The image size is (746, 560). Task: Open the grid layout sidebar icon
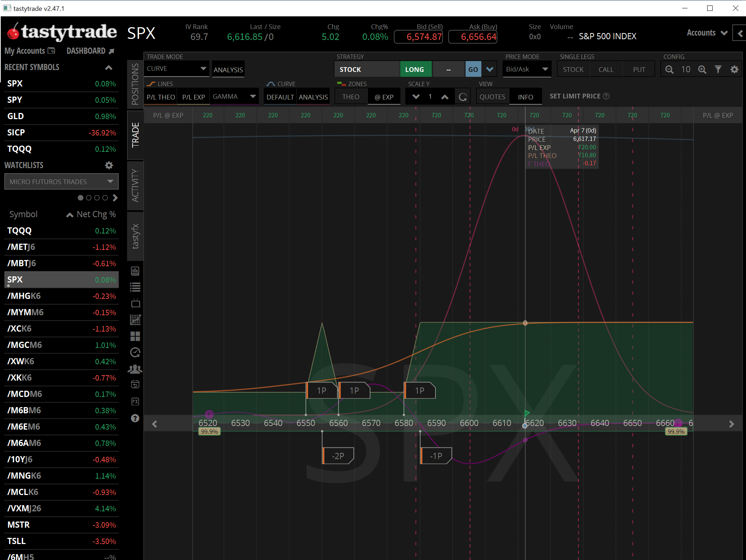[x=135, y=336]
